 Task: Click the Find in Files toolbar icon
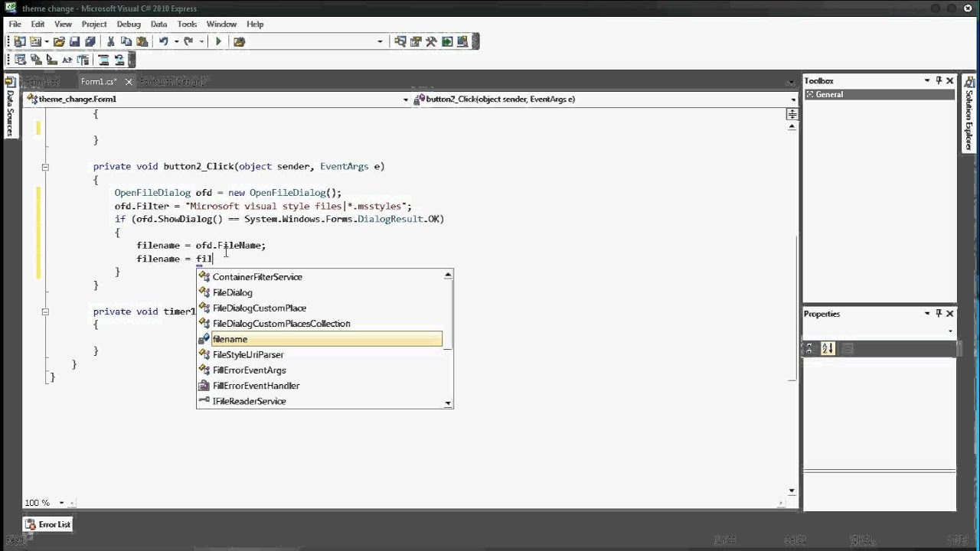[x=239, y=42]
